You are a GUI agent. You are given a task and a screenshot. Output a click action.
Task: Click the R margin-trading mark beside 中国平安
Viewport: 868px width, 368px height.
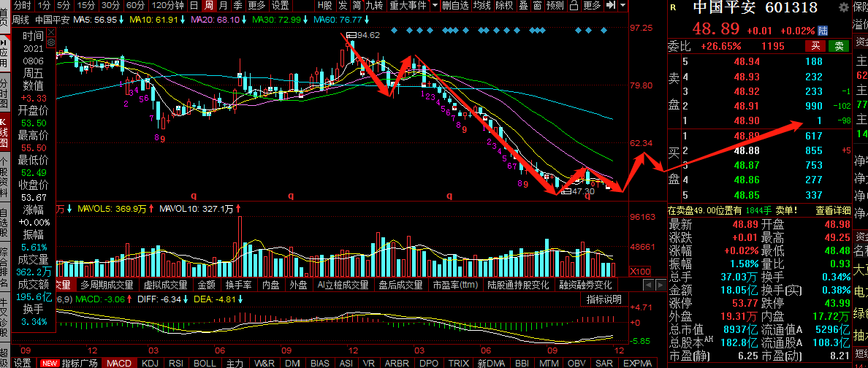673,8
